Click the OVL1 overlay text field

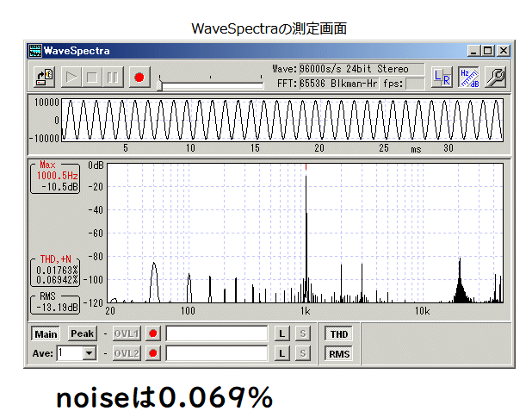tap(216, 334)
